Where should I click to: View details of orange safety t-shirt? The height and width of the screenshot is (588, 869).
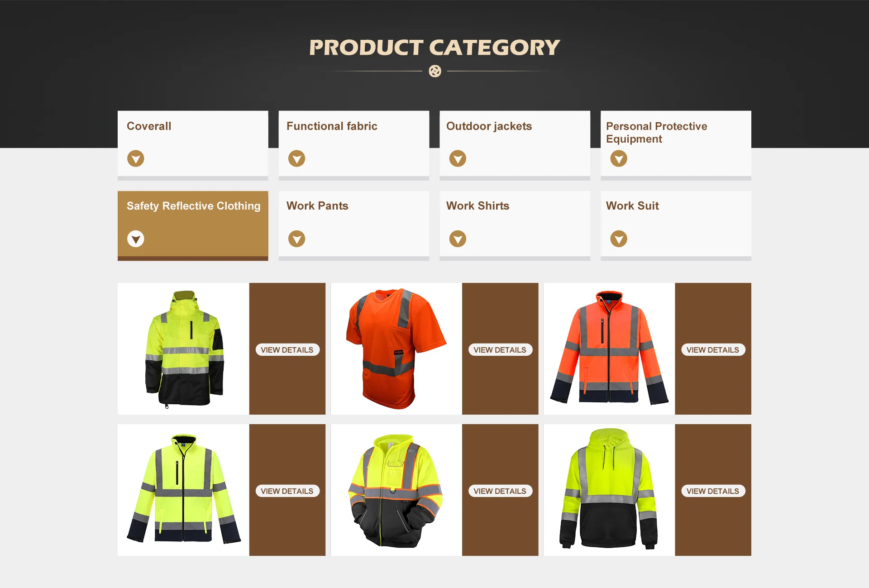500,350
